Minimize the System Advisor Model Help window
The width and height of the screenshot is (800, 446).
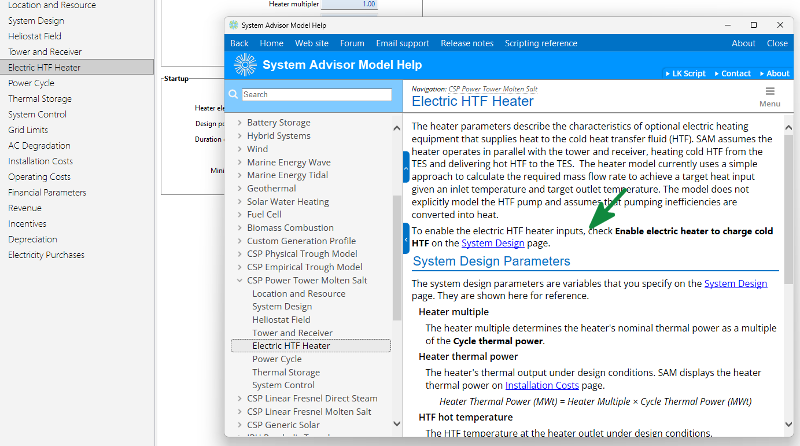(x=728, y=25)
